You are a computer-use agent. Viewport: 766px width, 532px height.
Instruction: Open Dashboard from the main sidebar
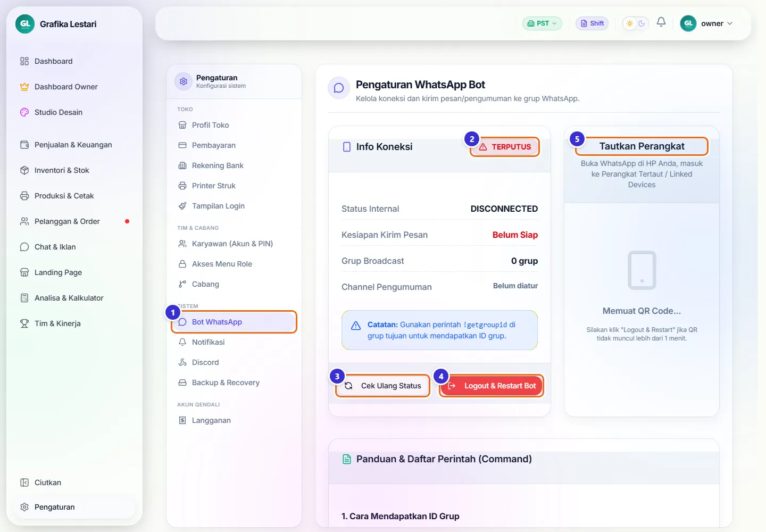pyautogui.click(x=74, y=61)
